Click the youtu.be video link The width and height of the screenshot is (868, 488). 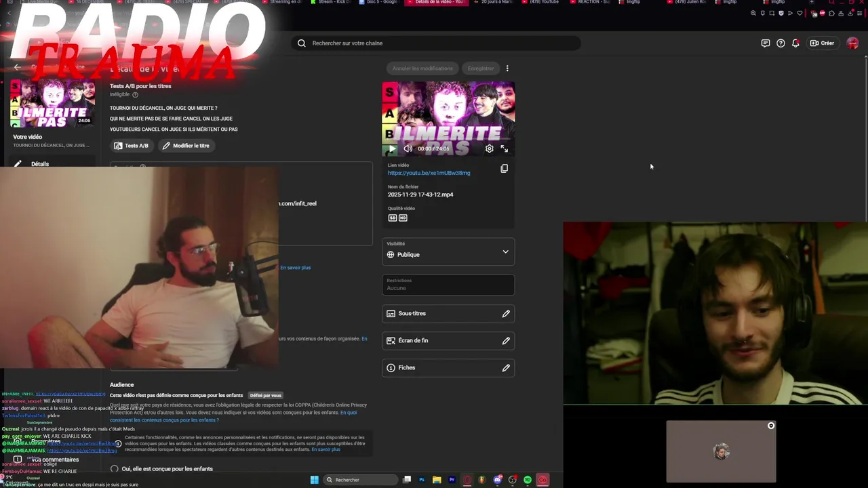[x=429, y=173]
